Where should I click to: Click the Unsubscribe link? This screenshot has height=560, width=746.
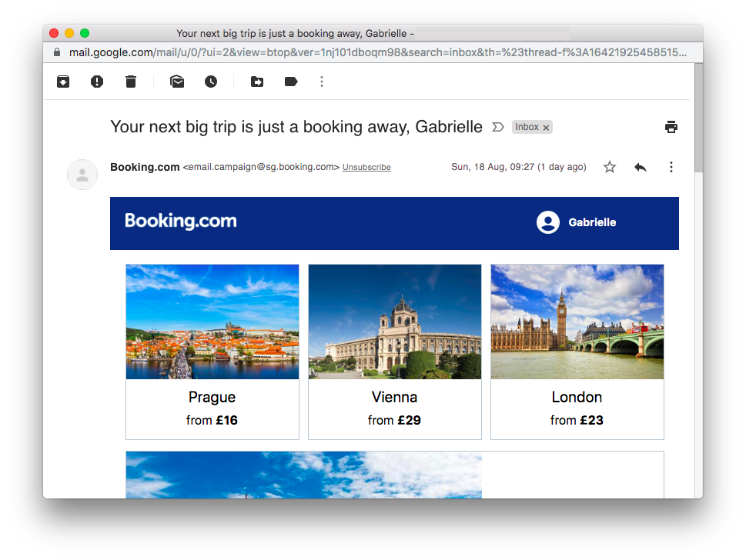366,168
